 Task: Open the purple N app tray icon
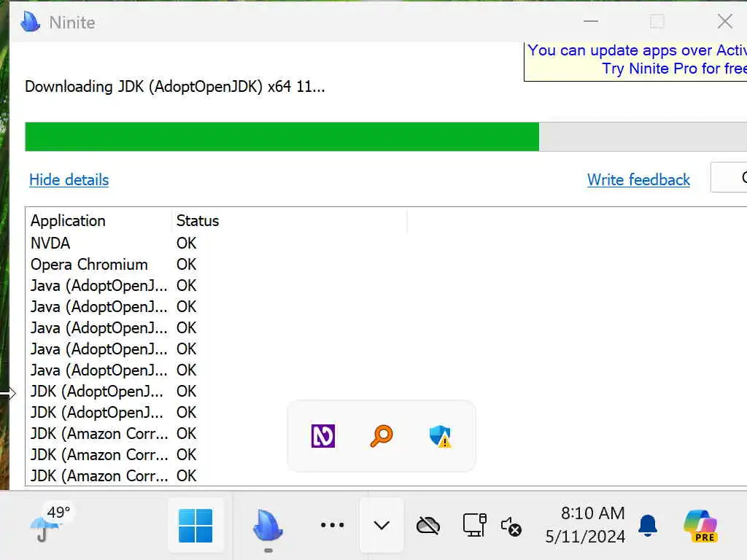coord(323,436)
